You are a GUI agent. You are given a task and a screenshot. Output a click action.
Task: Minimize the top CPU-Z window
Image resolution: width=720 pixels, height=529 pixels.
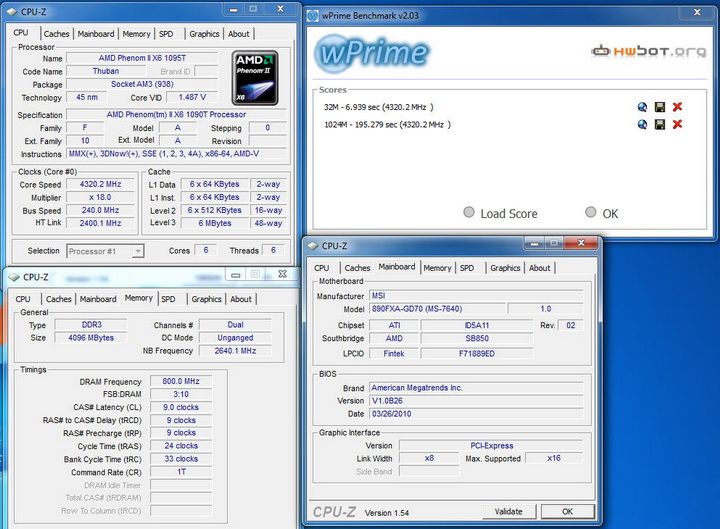[x=234, y=10]
